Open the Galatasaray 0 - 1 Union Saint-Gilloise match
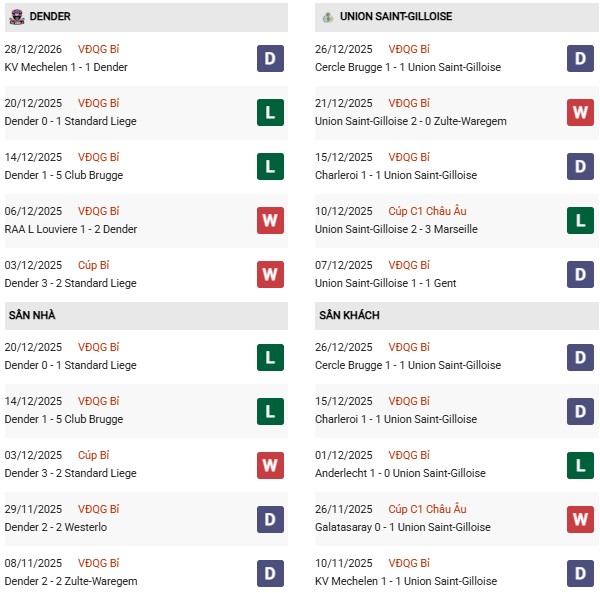The height and width of the screenshot is (593, 600). (x=402, y=527)
